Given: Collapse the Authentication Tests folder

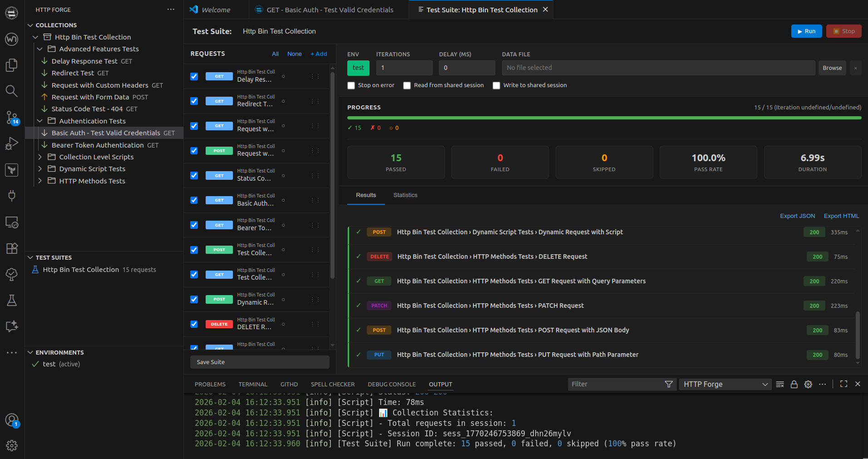Looking at the screenshot, I should pos(39,121).
